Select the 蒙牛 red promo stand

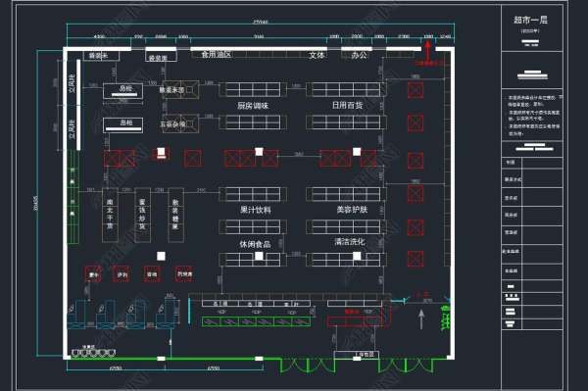(x=93, y=274)
